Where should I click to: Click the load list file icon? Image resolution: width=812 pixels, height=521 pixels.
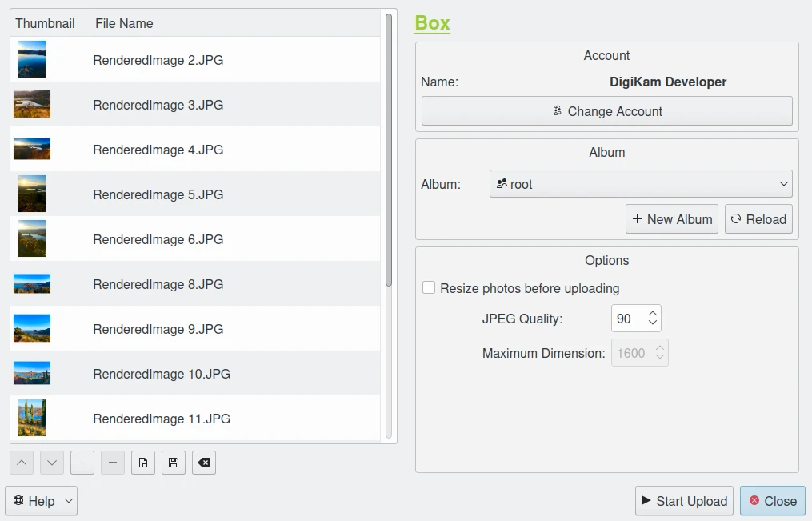[x=143, y=463]
